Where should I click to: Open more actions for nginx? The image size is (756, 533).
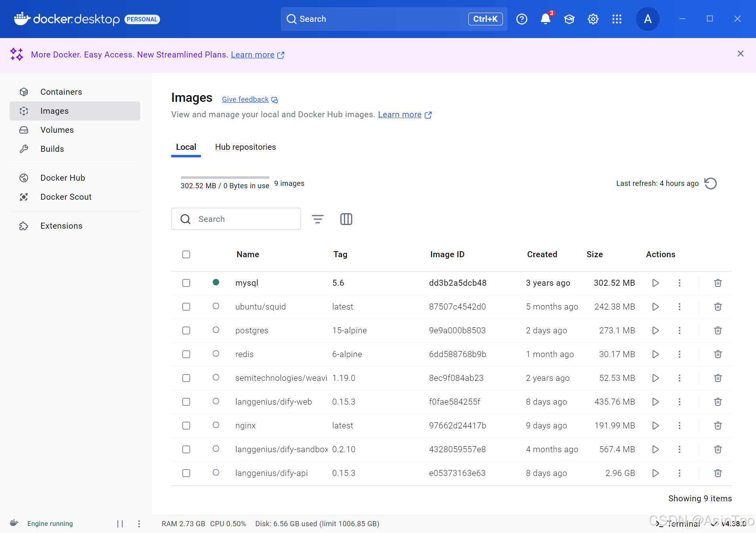[680, 426]
